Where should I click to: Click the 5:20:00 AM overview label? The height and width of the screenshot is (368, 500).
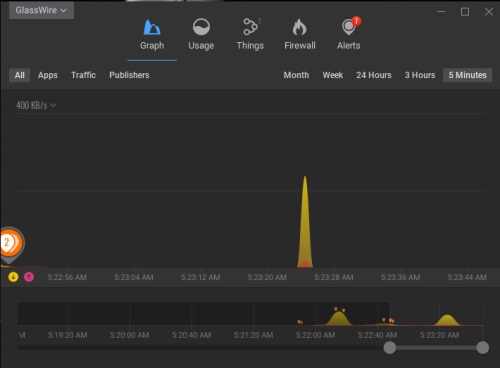[x=130, y=335]
